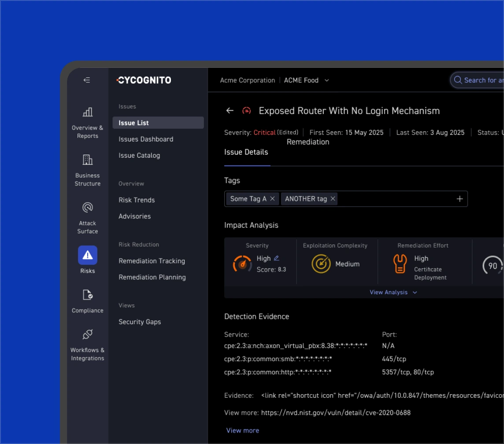Edit severity using the pencil icon
This screenshot has height=444, width=504.
[276, 258]
